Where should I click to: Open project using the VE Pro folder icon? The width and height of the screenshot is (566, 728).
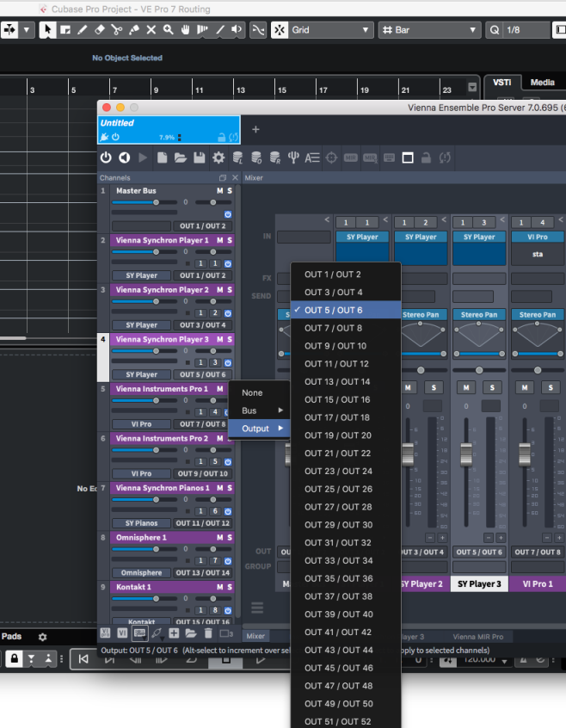[181, 157]
